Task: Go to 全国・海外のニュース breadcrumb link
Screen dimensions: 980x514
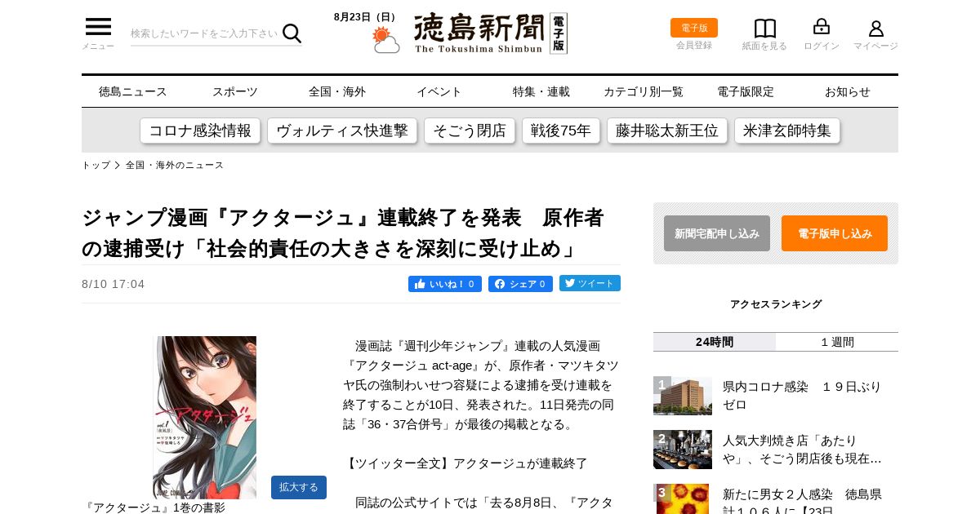Action: click(x=175, y=165)
